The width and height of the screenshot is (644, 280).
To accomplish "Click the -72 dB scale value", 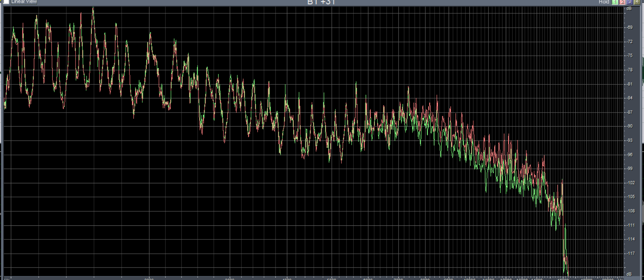I will [630, 42].
